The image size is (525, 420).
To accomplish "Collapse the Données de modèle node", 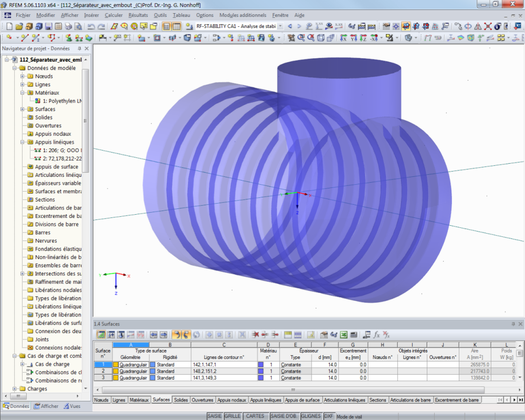I will click(14, 68).
